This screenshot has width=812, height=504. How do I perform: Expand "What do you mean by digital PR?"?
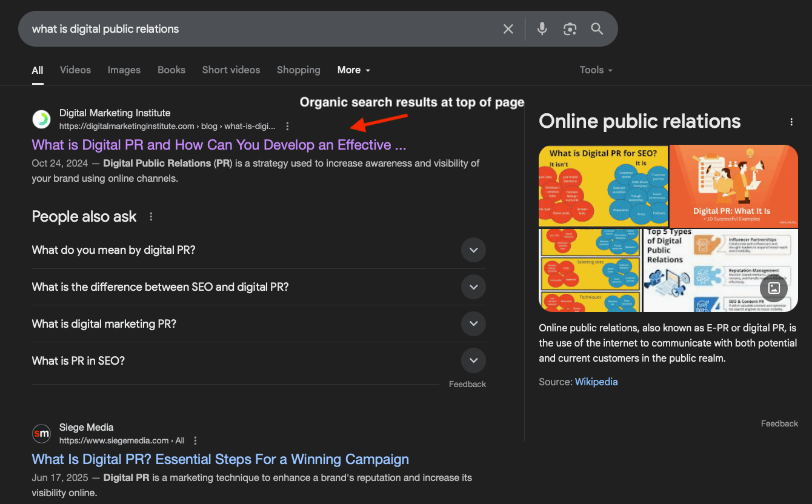pyautogui.click(x=473, y=250)
